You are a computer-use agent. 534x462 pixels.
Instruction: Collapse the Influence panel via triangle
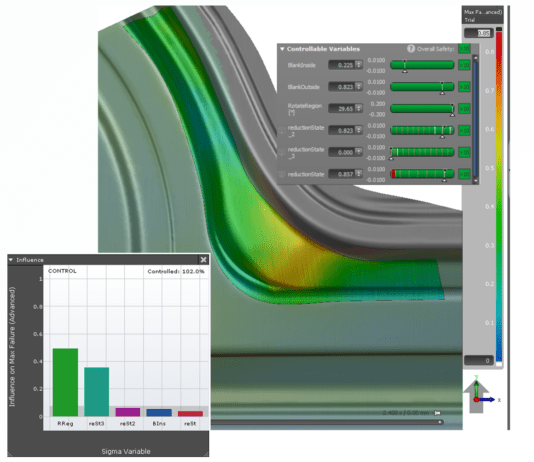point(11,260)
